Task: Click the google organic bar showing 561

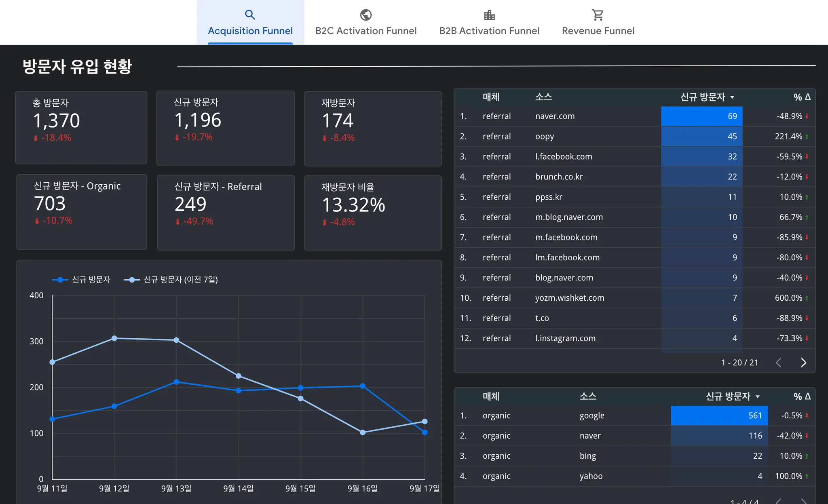Action: tap(719, 415)
